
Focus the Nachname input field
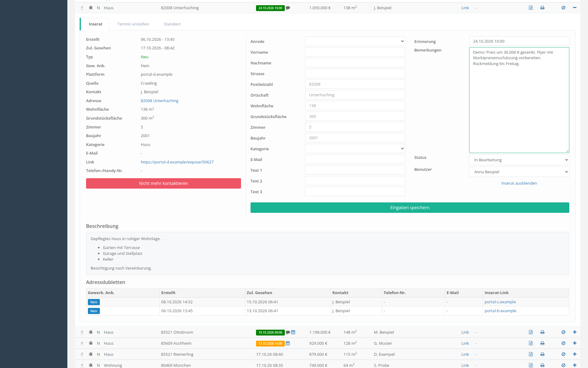355,63
